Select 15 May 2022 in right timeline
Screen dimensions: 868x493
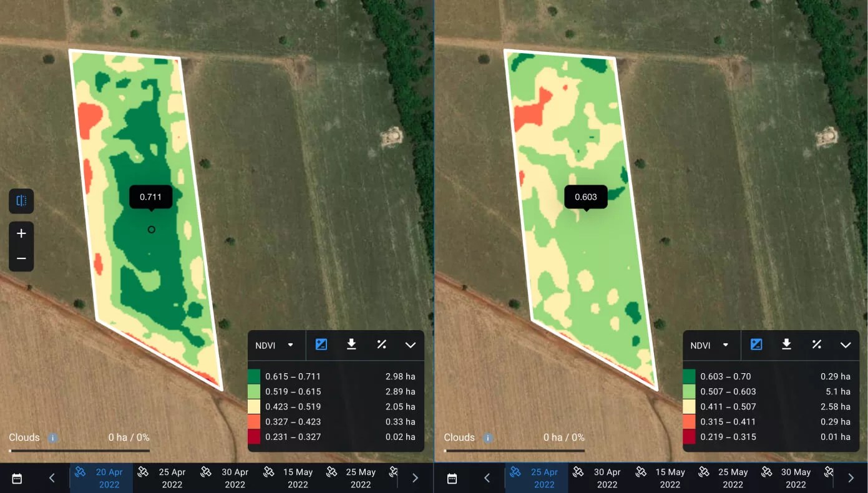(663, 478)
